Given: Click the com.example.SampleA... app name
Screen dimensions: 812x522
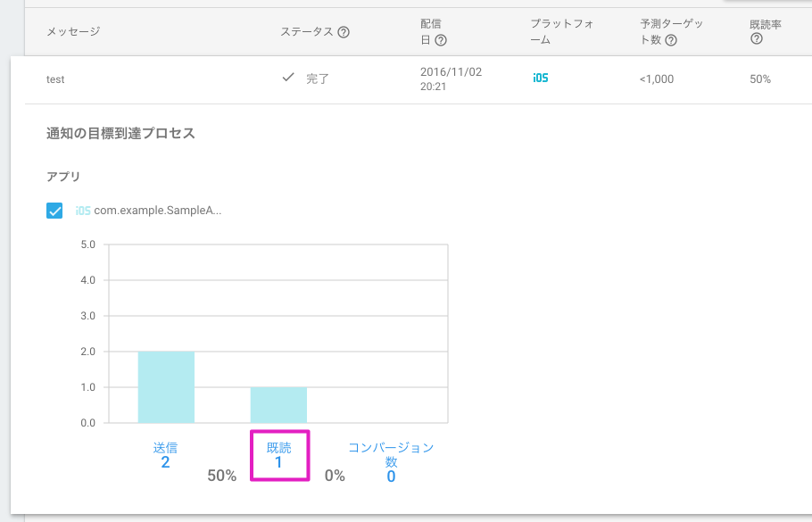Looking at the screenshot, I should 157,211.
